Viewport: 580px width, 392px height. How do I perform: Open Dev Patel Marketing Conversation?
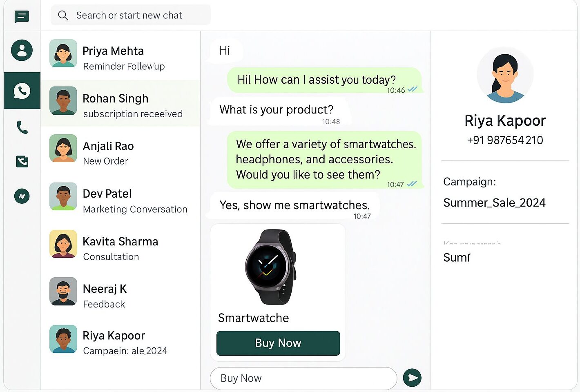[x=120, y=199]
